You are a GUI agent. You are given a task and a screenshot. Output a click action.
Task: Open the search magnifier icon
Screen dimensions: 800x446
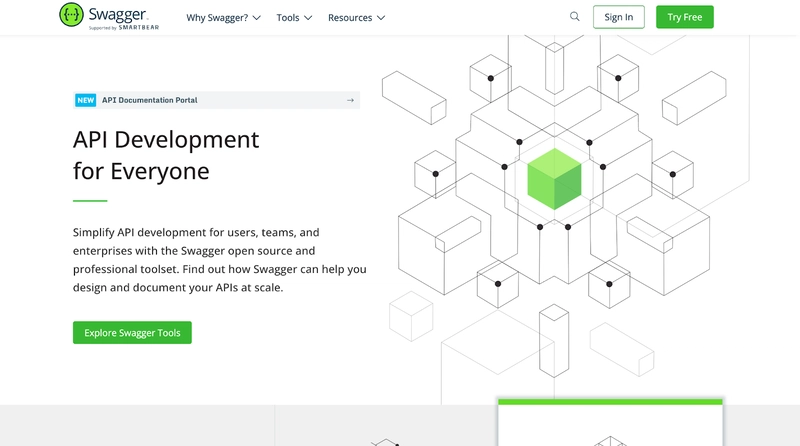(x=574, y=16)
